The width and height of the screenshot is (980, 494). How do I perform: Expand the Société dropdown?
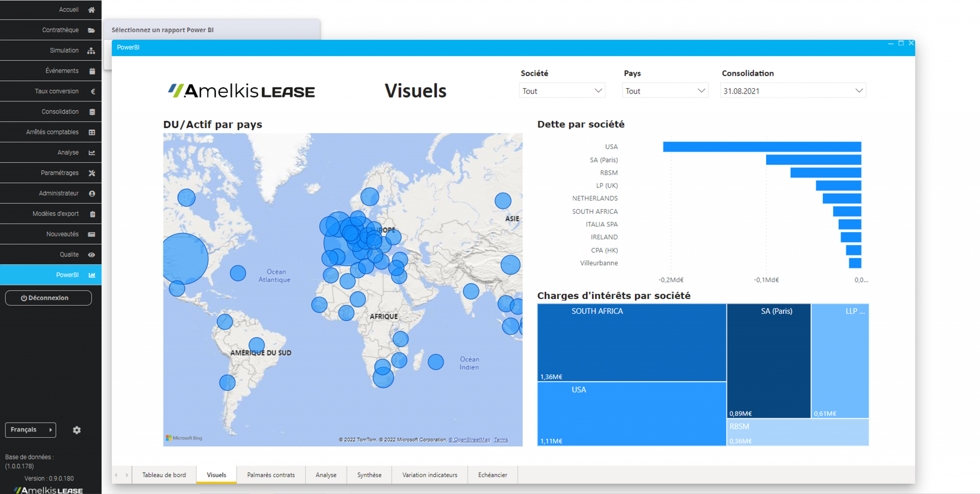(x=598, y=91)
